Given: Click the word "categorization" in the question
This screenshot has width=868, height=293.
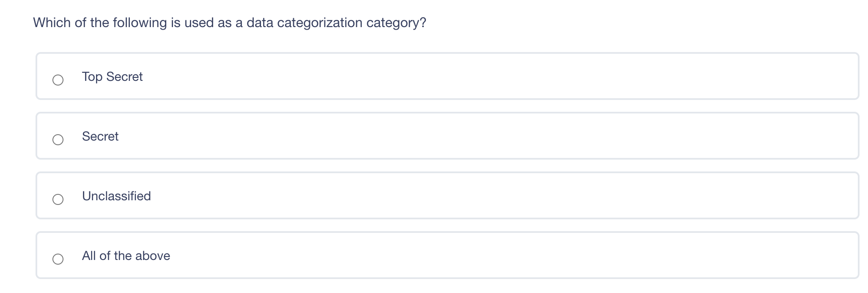Looking at the screenshot, I should [320, 22].
